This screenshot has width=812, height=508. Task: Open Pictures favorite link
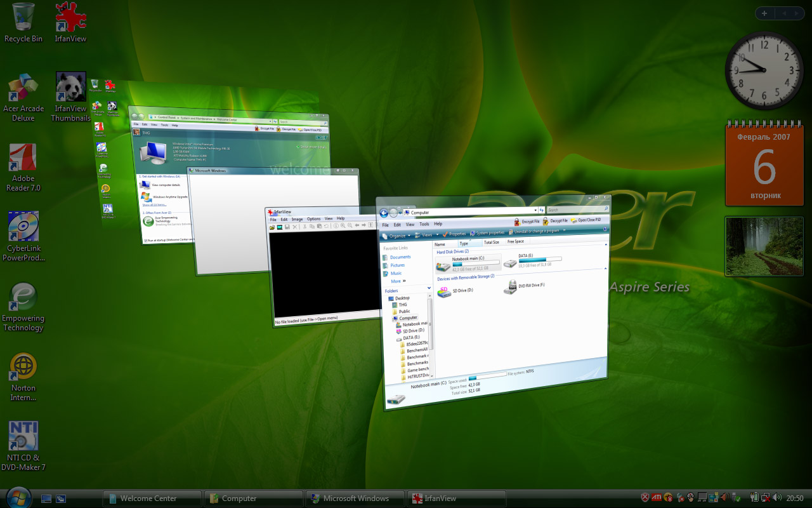click(394, 265)
